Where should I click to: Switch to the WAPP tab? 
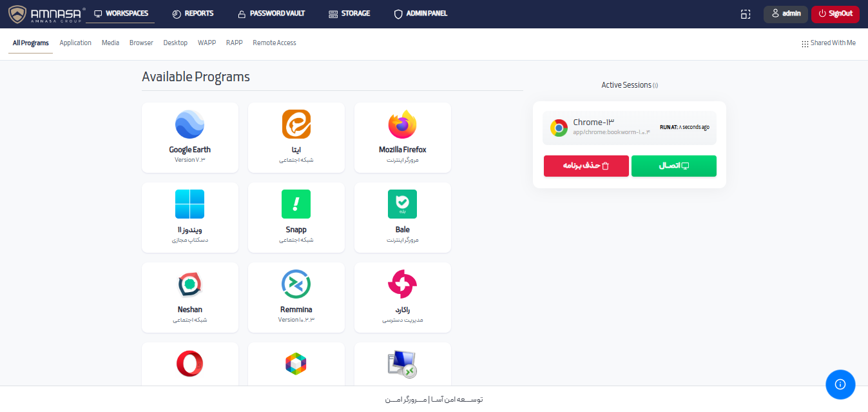pyautogui.click(x=207, y=43)
